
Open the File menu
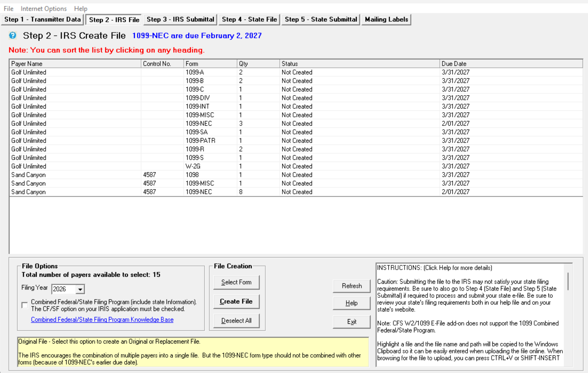[9, 9]
